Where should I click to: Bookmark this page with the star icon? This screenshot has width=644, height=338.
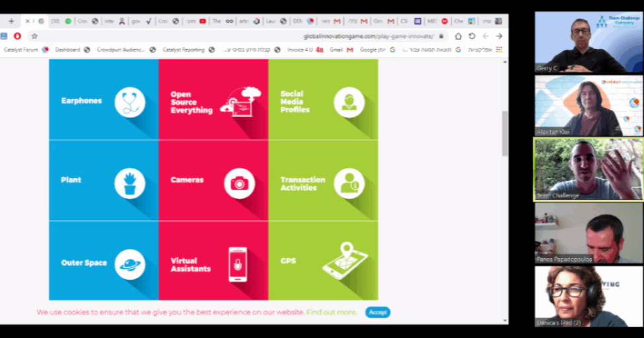34,36
